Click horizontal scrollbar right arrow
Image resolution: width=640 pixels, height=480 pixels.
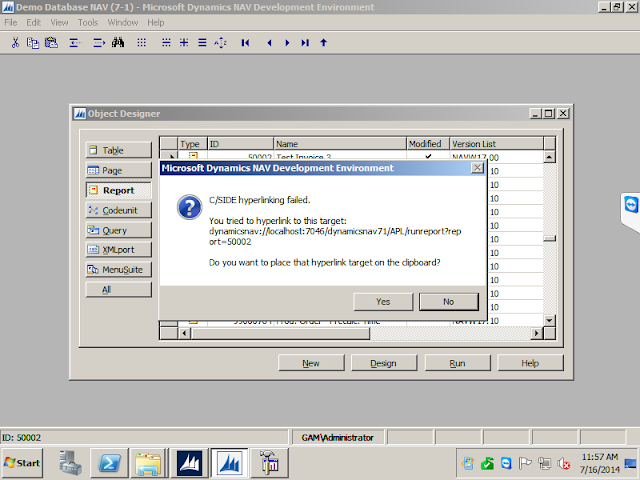536,333
